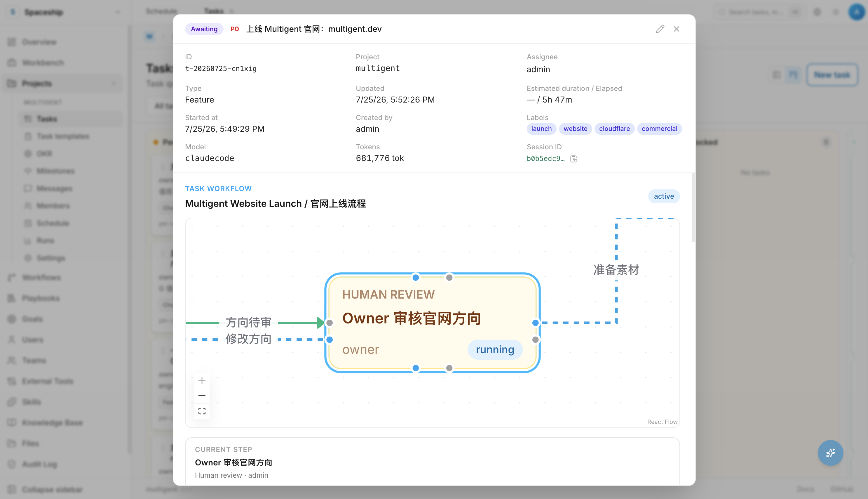Image resolution: width=868 pixels, height=499 pixels.
Task: Click the 方向待审 edge label
Action: pos(248,323)
